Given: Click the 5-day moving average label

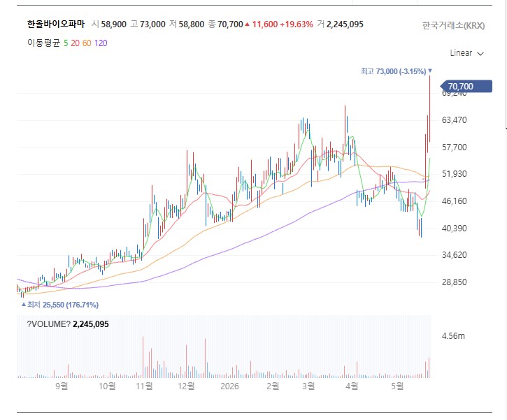Looking at the screenshot, I should click(66, 43).
